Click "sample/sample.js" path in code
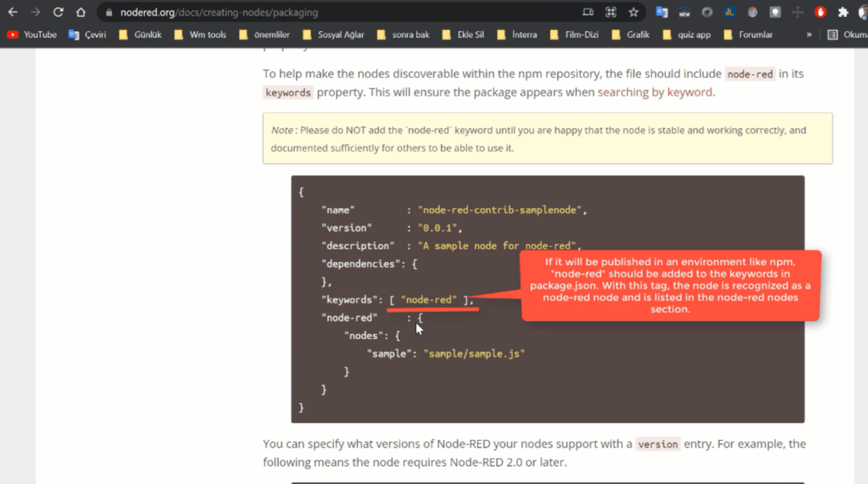 pyautogui.click(x=474, y=353)
